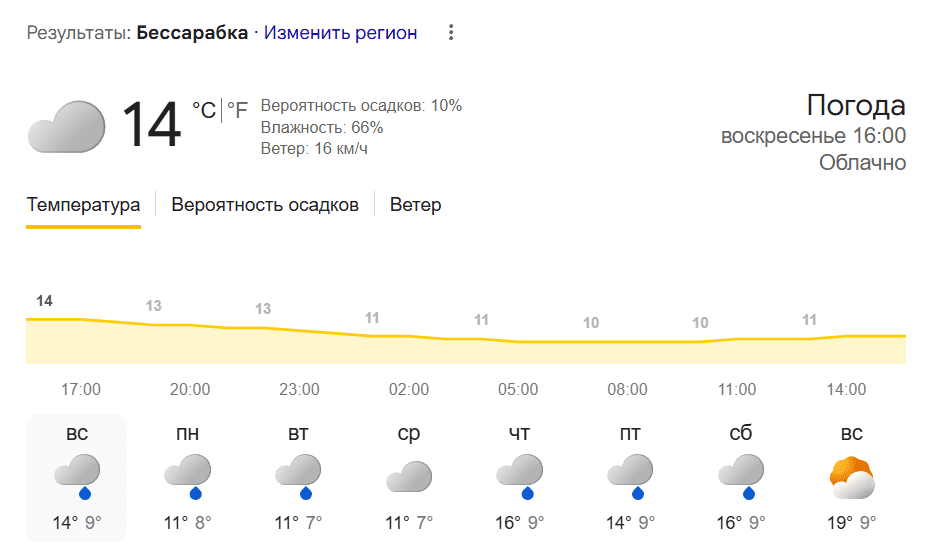Select today's (вс) highlighted forecast card

(77, 478)
